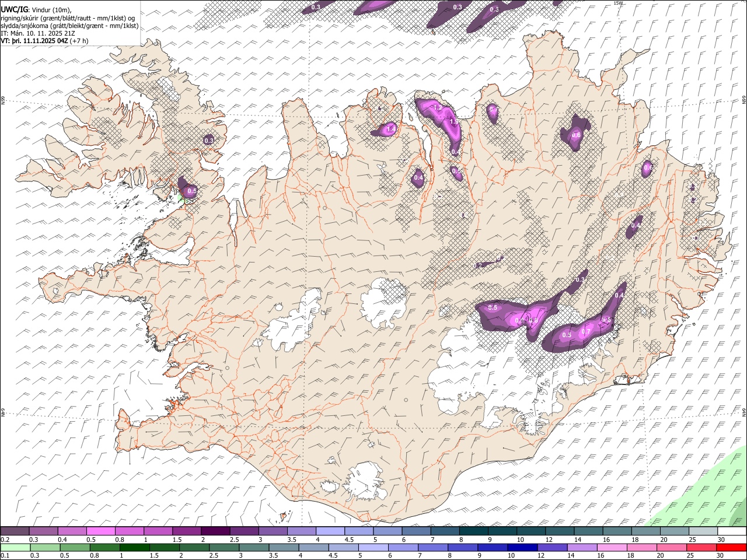Pick the snow scale swatch between 0.2 and 0.3
Viewport: 747px width, 560px height.
pos(15,531)
